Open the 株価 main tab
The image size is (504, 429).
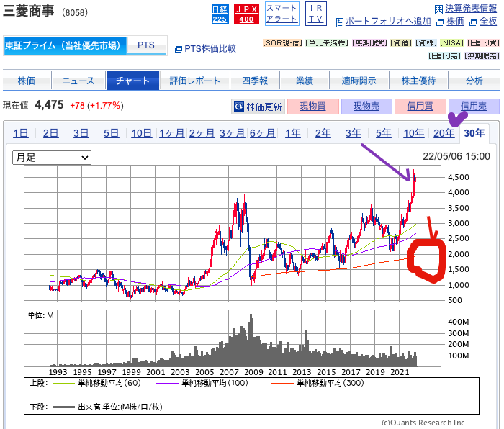[27, 81]
